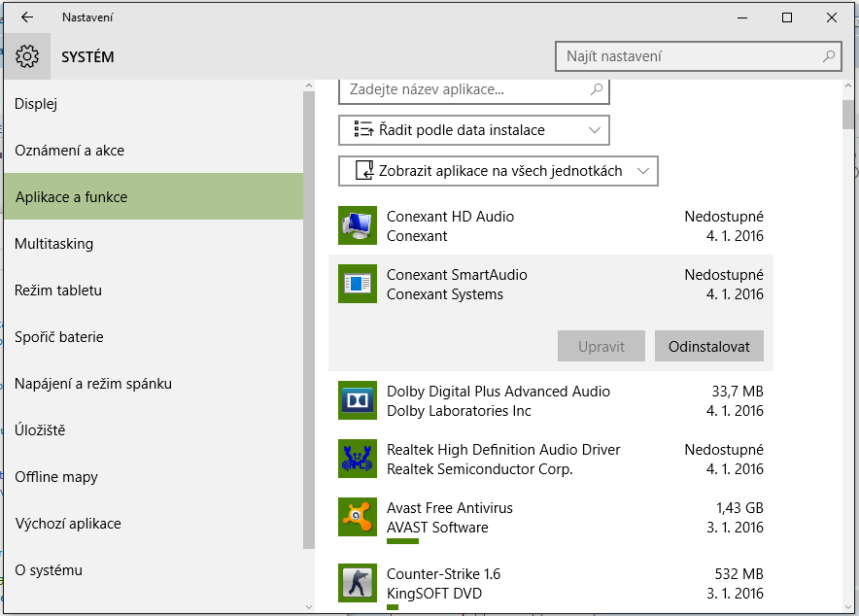The width and height of the screenshot is (859, 616).
Task: Click the Settings gear icon
Action: click(x=27, y=56)
